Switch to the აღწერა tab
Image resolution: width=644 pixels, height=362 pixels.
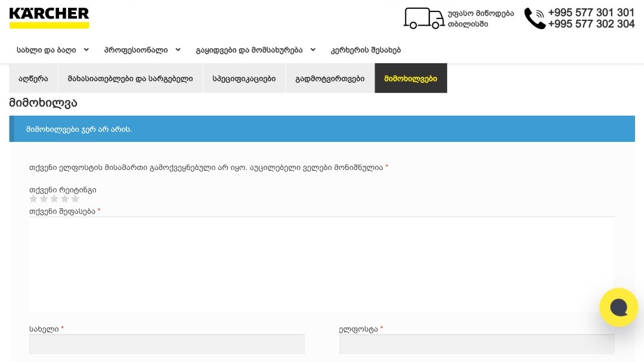(x=33, y=79)
